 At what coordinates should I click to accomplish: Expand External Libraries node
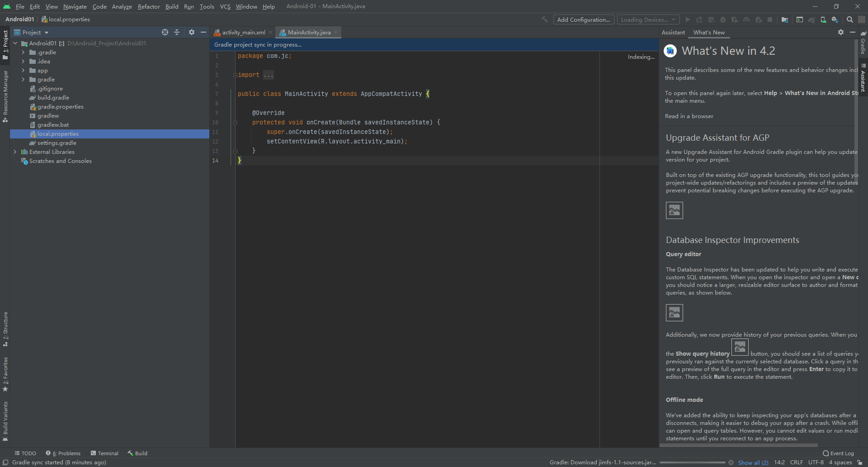15,152
